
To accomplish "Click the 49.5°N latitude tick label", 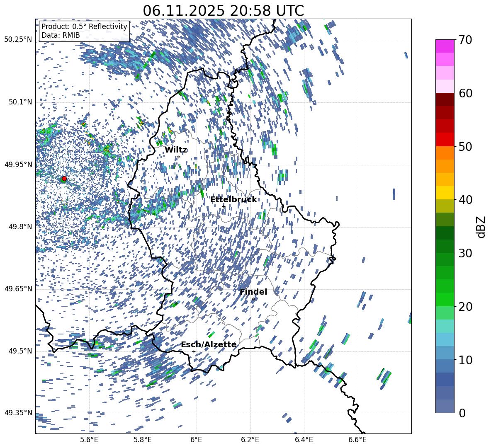I will (20, 351).
